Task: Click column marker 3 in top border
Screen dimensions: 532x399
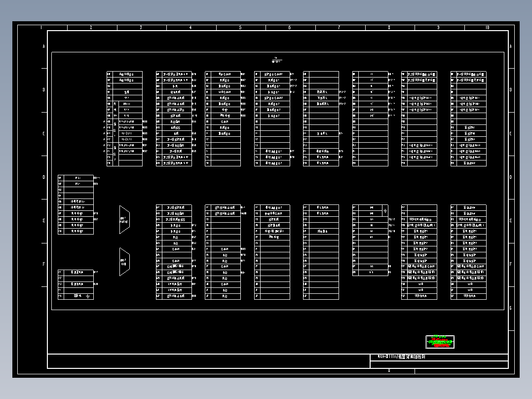Action: (x=141, y=28)
